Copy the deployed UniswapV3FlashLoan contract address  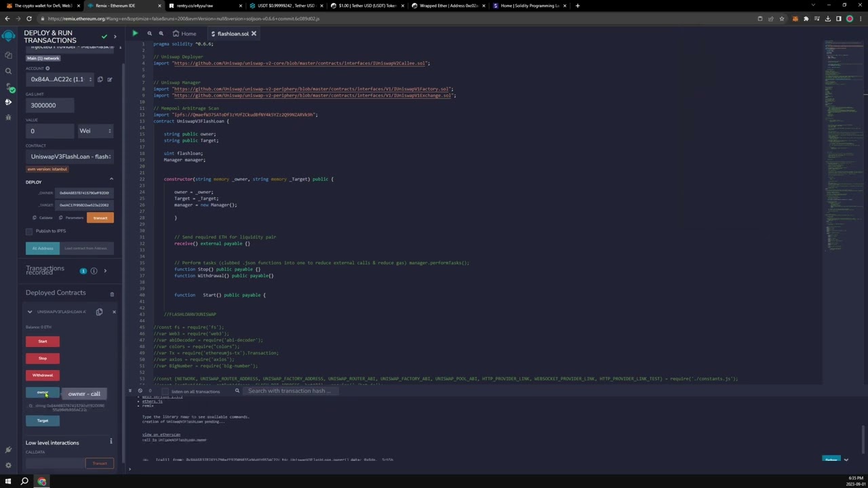99,312
